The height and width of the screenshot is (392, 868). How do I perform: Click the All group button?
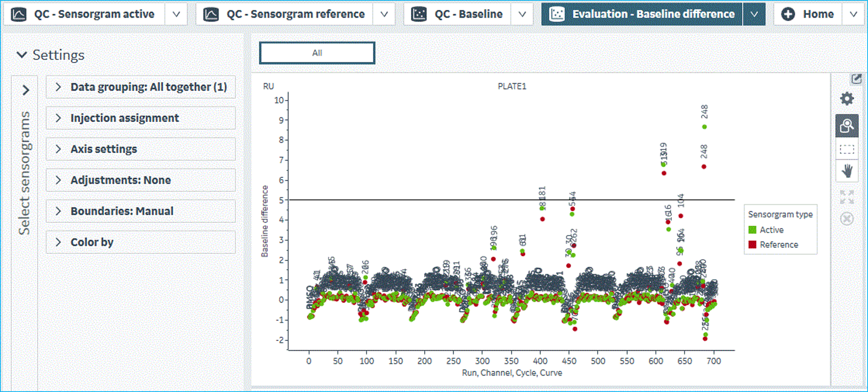point(317,53)
